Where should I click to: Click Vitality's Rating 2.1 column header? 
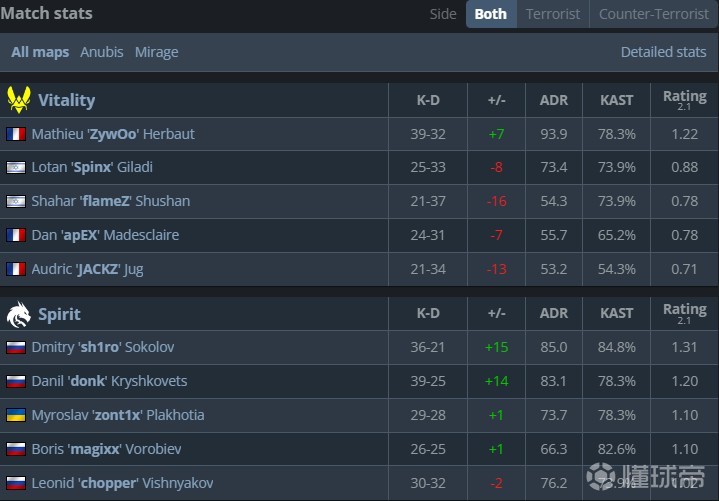click(x=684, y=100)
